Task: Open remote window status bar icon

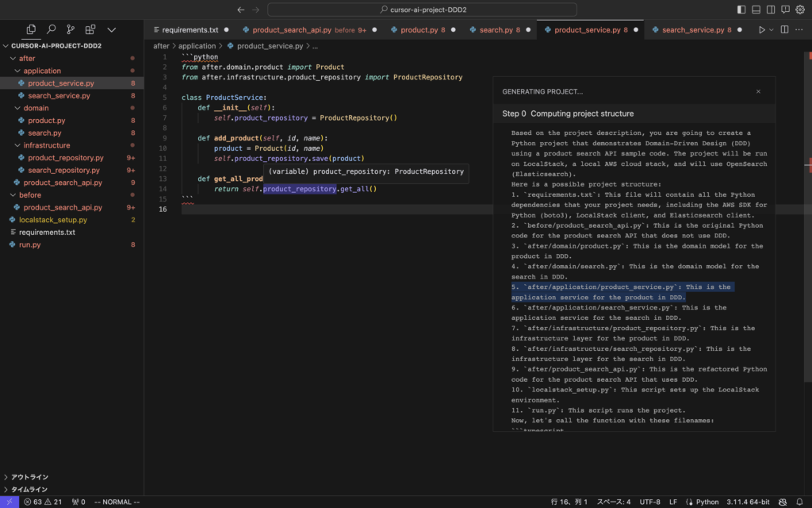Action: click(10, 502)
